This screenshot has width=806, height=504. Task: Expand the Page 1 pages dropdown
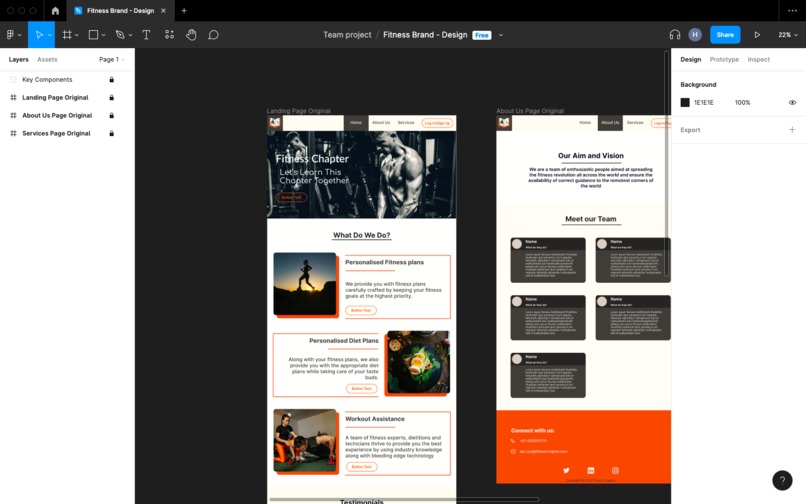pos(112,60)
